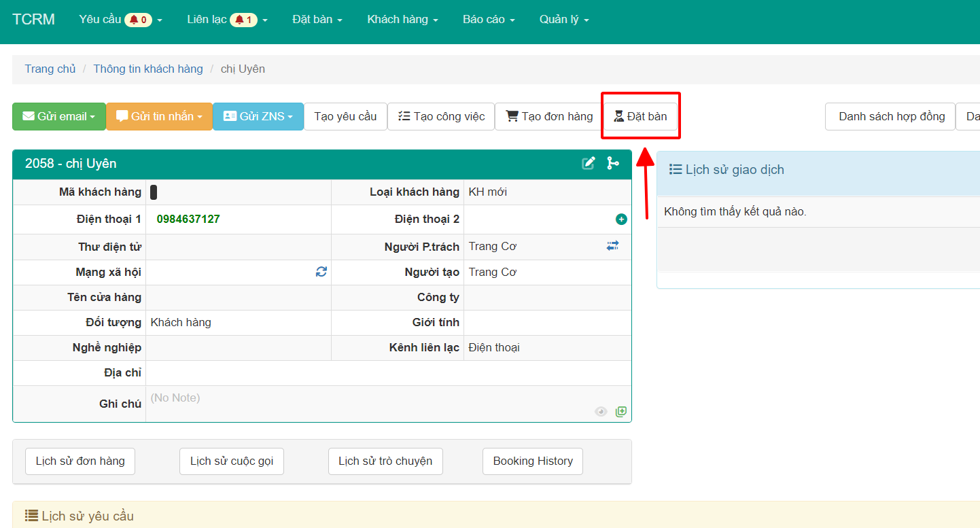Image resolution: width=980 pixels, height=528 pixels.
Task: Open Danh sách hợp đồng
Action: [x=891, y=116]
